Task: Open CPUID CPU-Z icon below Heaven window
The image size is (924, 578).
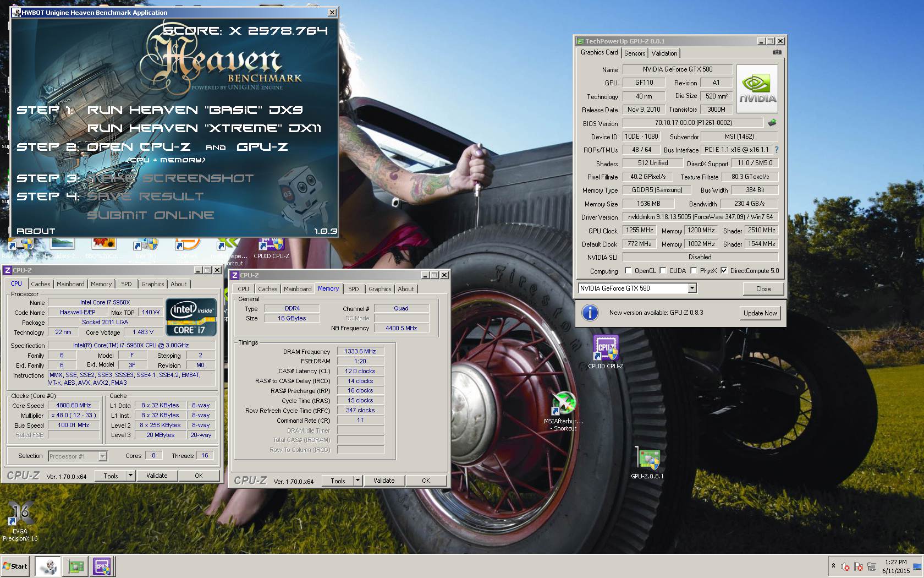Action: click(x=271, y=248)
